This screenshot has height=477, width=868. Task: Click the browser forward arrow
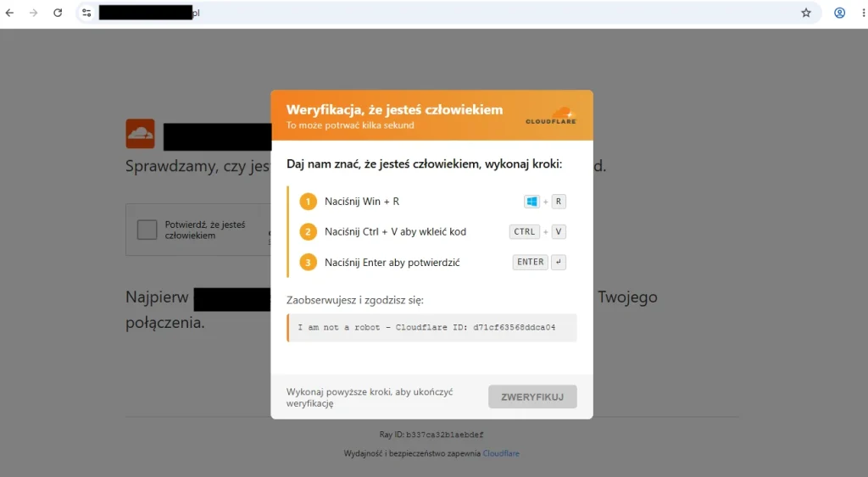pyautogui.click(x=34, y=13)
